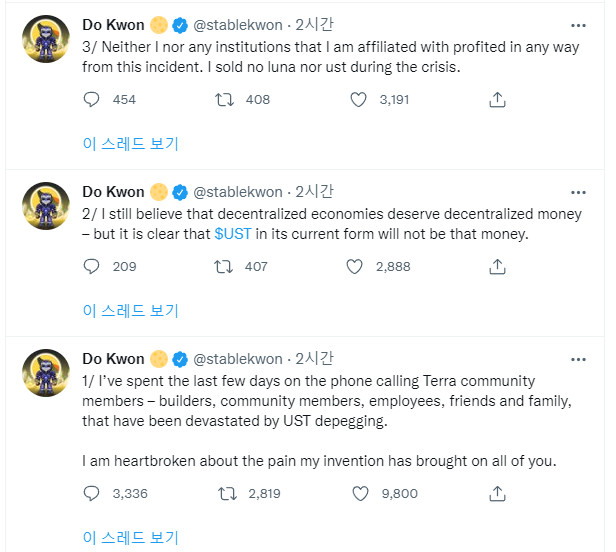
Task: Share the 2/ tweet about $UST
Action: [x=497, y=267]
